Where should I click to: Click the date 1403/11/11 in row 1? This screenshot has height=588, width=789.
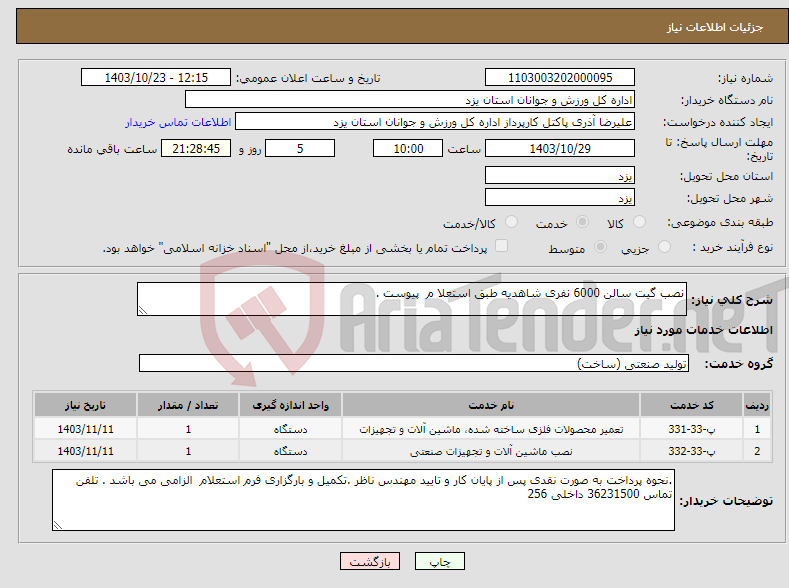85,429
